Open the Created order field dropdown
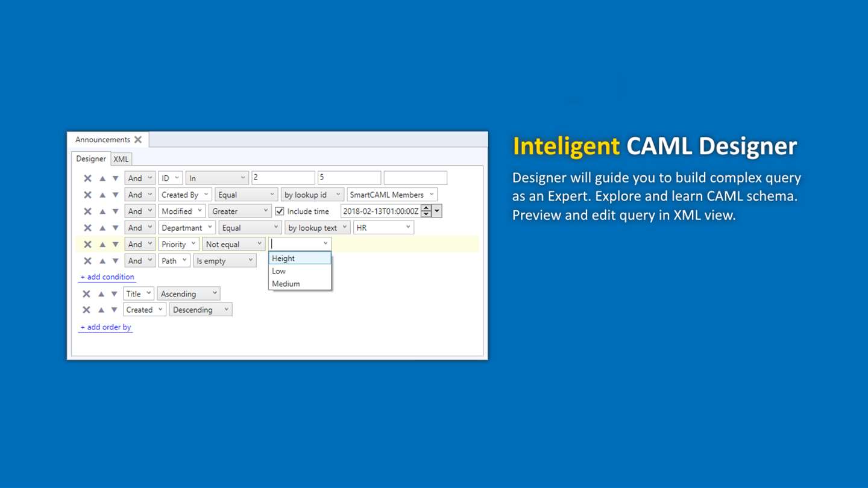This screenshot has width=868, height=488. point(145,310)
